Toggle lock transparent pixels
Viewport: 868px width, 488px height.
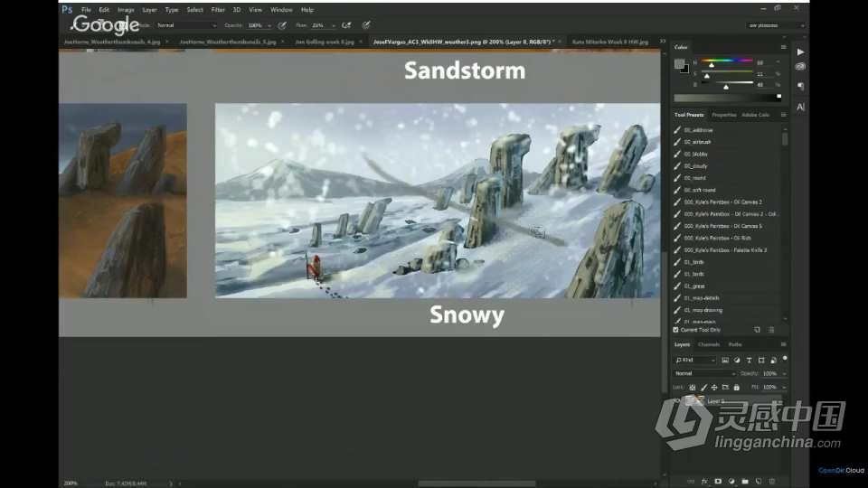(692, 388)
